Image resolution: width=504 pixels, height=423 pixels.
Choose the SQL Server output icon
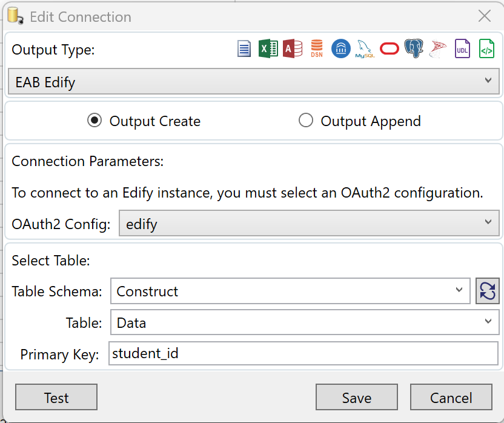tap(438, 48)
